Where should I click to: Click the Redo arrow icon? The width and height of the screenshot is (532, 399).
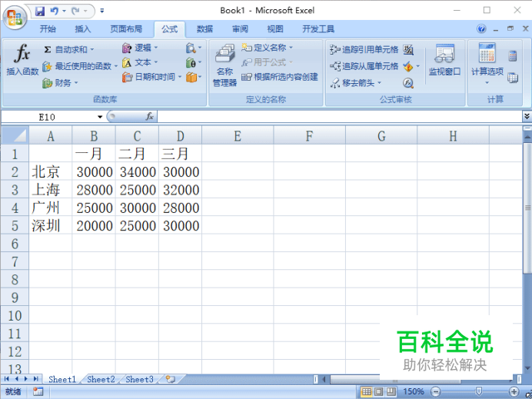[x=75, y=12]
